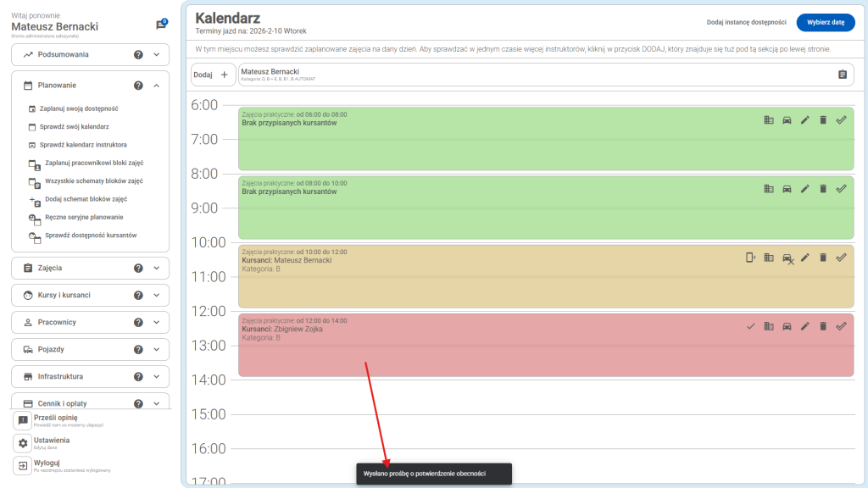Delete the 08:00–10:00 class via trash icon

[823, 189]
